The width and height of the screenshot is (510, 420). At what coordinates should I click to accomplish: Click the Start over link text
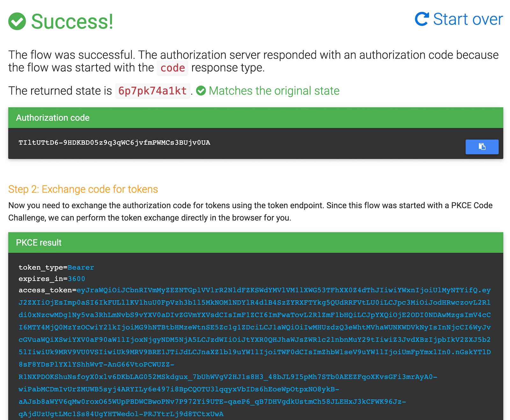pos(468,19)
